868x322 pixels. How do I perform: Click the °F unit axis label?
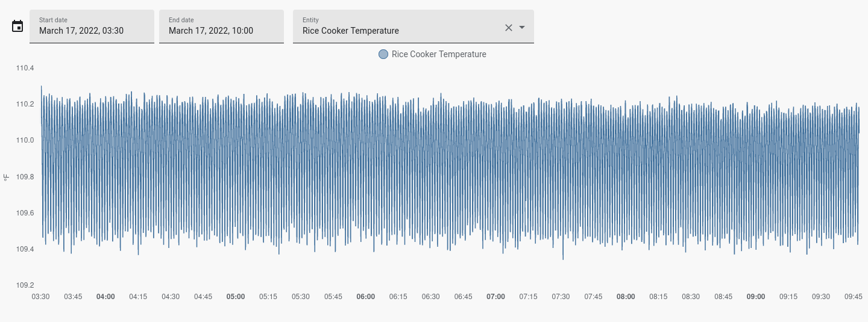[7, 177]
